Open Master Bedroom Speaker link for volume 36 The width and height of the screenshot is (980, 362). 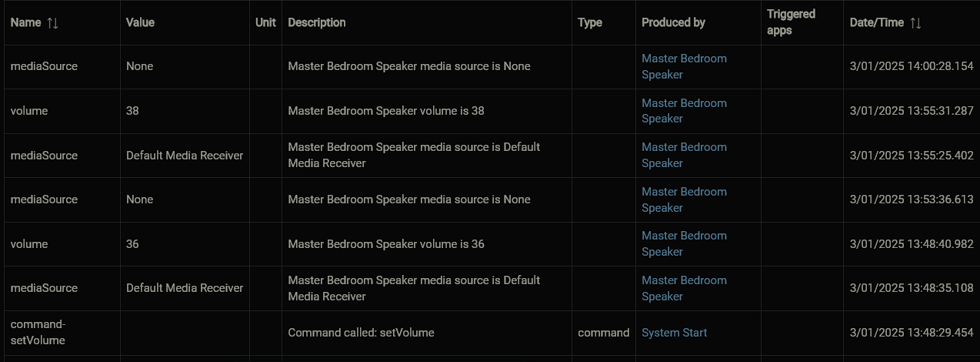tap(684, 243)
